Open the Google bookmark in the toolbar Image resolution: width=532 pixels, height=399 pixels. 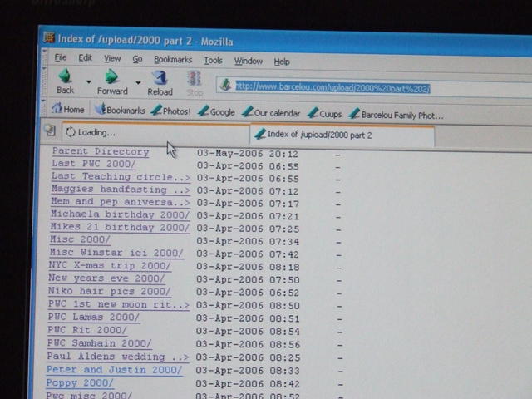(x=216, y=112)
